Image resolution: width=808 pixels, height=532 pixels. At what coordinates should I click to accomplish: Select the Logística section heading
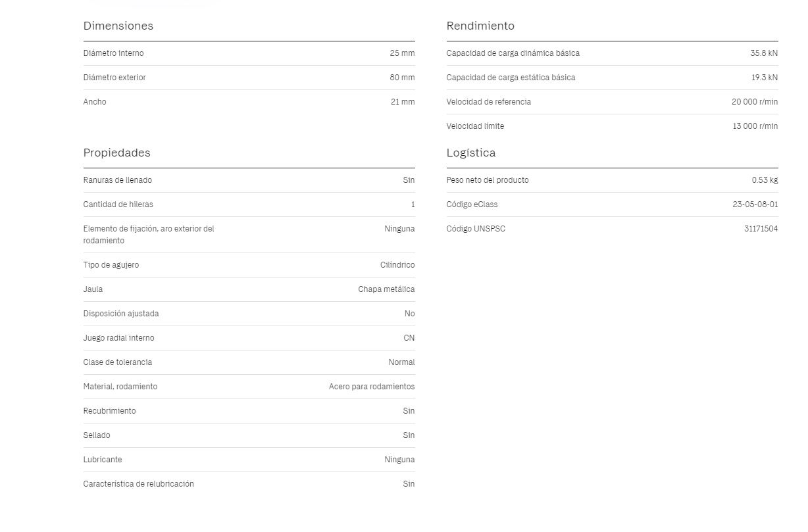point(471,153)
